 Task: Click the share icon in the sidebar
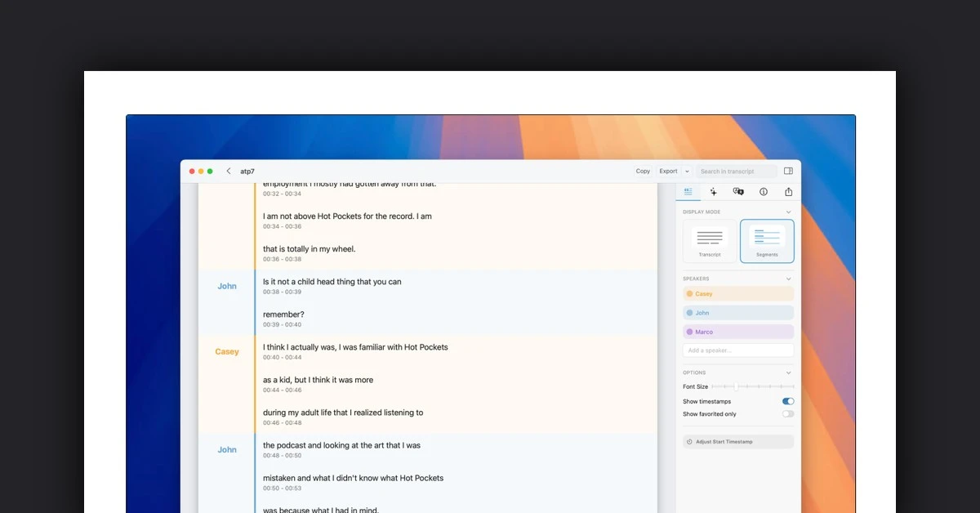pyautogui.click(x=788, y=192)
